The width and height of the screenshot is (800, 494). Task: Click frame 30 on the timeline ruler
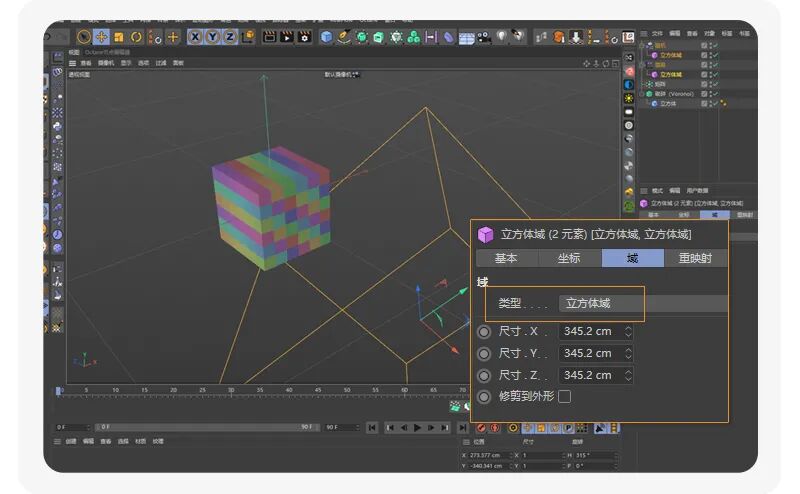[x=231, y=390]
